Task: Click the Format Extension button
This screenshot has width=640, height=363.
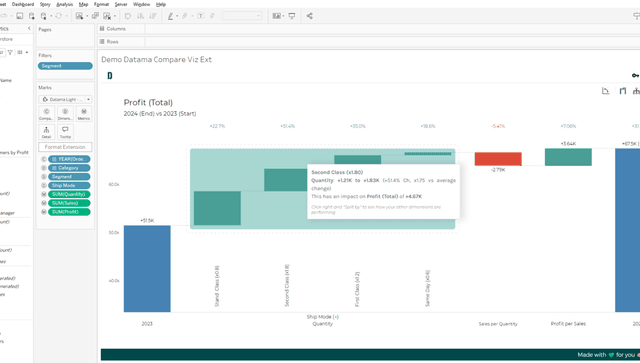Action: (65, 147)
